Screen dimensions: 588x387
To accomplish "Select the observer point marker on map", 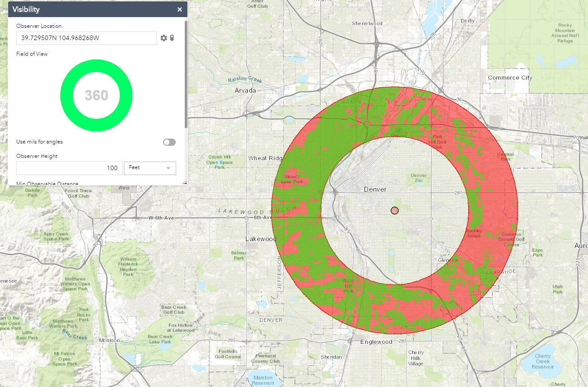I will coord(395,211).
